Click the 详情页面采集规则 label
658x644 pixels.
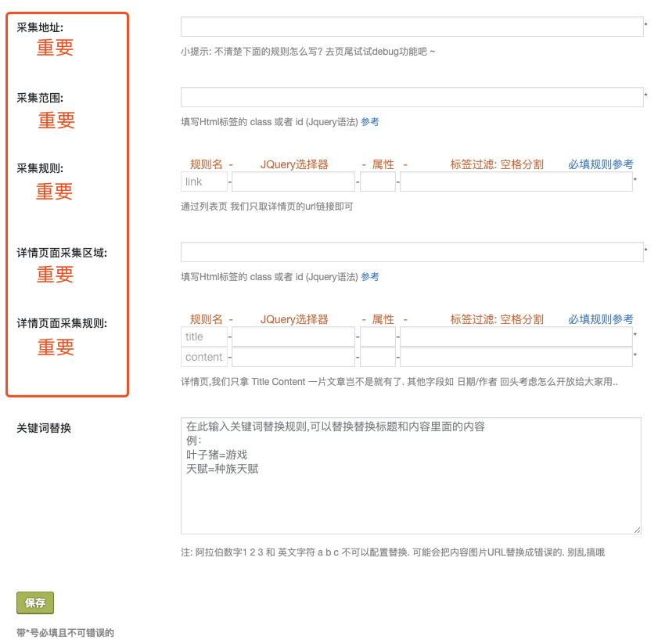point(62,323)
